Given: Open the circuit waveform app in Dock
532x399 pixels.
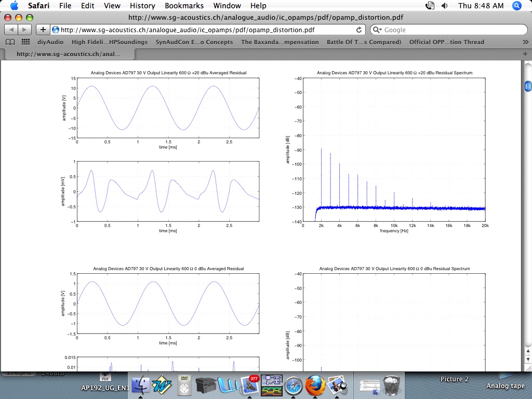Looking at the screenshot, I should (x=272, y=385).
